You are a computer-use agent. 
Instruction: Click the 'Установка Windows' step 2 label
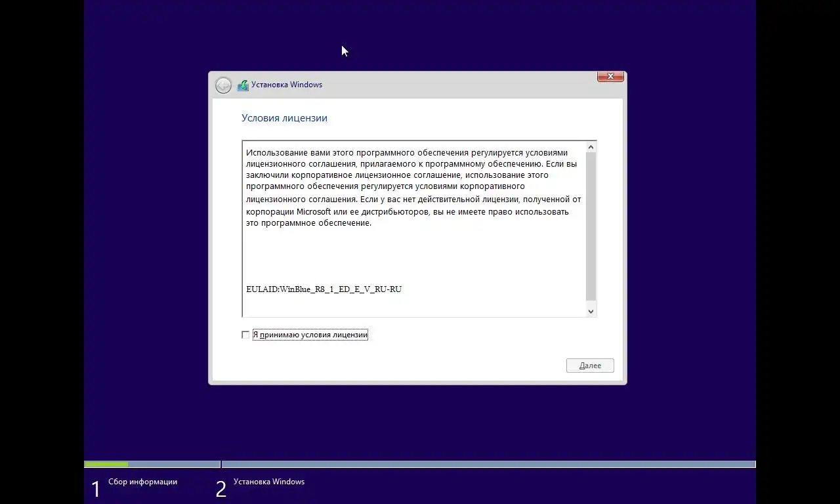pyautogui.click(x=269, y=482)
